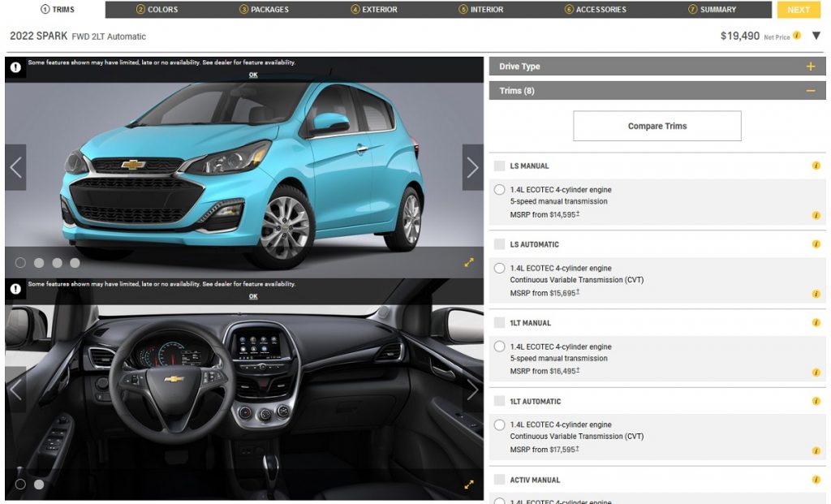Screen dimensions: 831x504
Task: Open info for LS Manual trim heading
Action: point(816,166)
